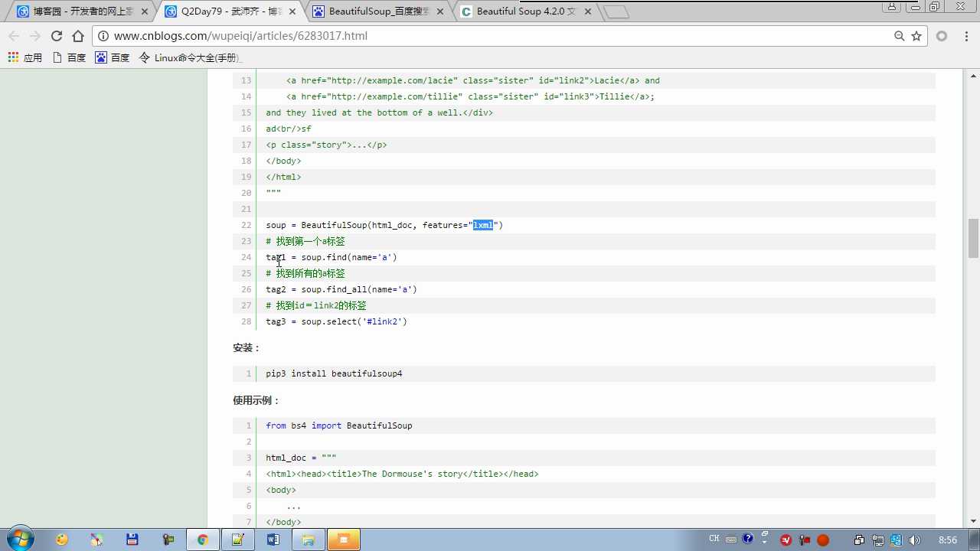The height and width of the screenshot is (551, 980).
Task: Click 'pip3 install beautifulsoup4' code line
Action: [334, 373]
